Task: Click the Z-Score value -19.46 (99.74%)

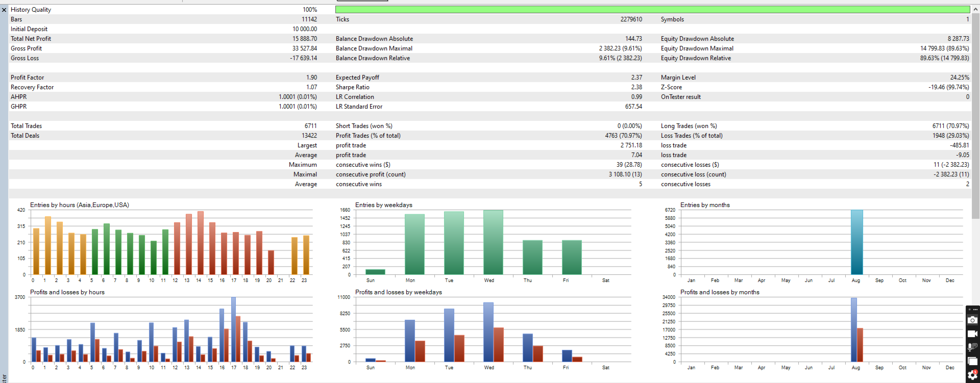Action: point(949,87)
